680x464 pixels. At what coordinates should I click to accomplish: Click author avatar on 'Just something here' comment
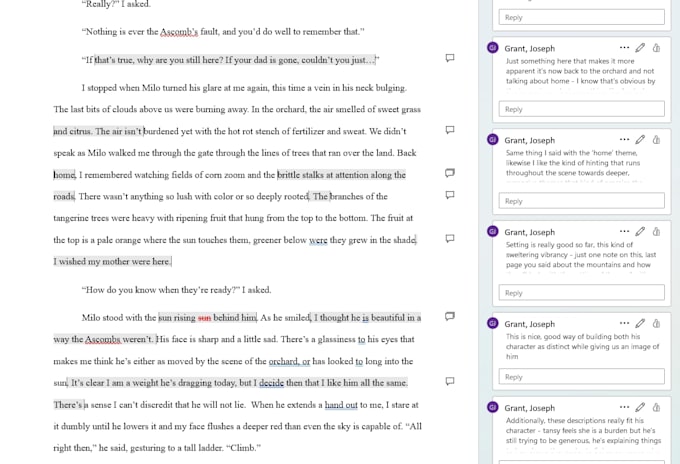(x=493, y=48)
